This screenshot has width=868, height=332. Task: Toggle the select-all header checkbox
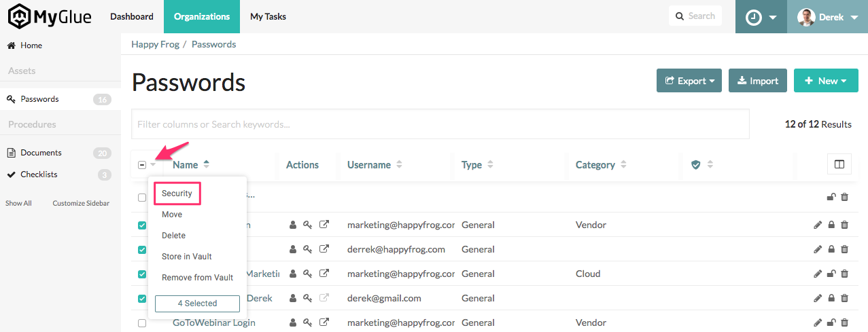tap(142, 165)
